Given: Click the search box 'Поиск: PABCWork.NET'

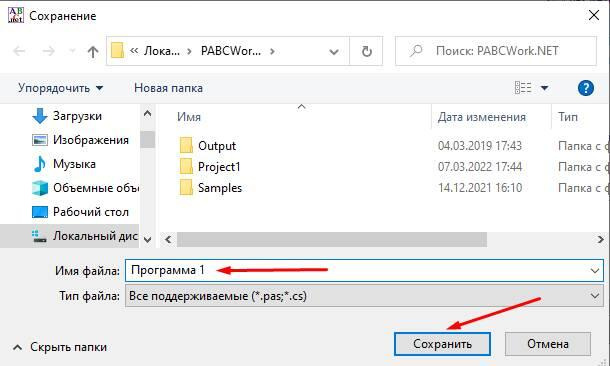Looking at the screenshot, I should (x=496, y=51).
